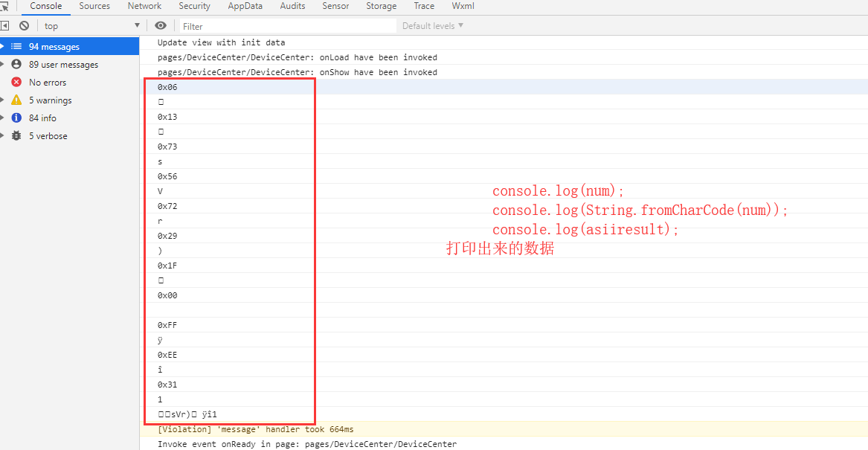The image size is (868, 450).
Task: Open the Network tab
Action: click(x=144, y=6)
